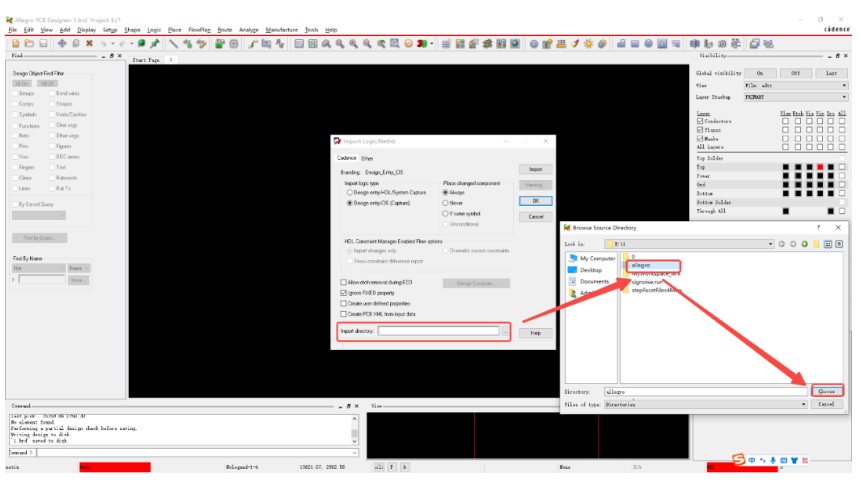The height and width of the screenshot is (486, 861).
Task: Click the paintbrush toolbar icon
Action: pos(574,43)
